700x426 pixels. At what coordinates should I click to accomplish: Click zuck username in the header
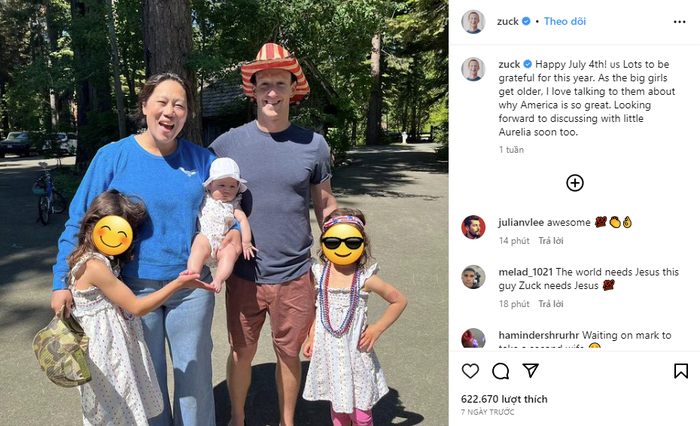[508, 21]
